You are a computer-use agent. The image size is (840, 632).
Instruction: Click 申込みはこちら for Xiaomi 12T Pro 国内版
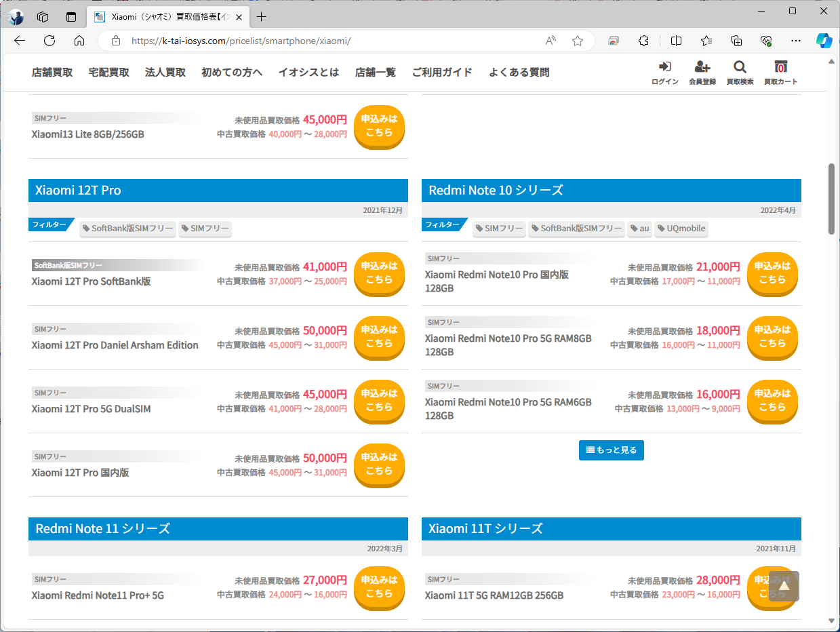[x=378, y=465]
